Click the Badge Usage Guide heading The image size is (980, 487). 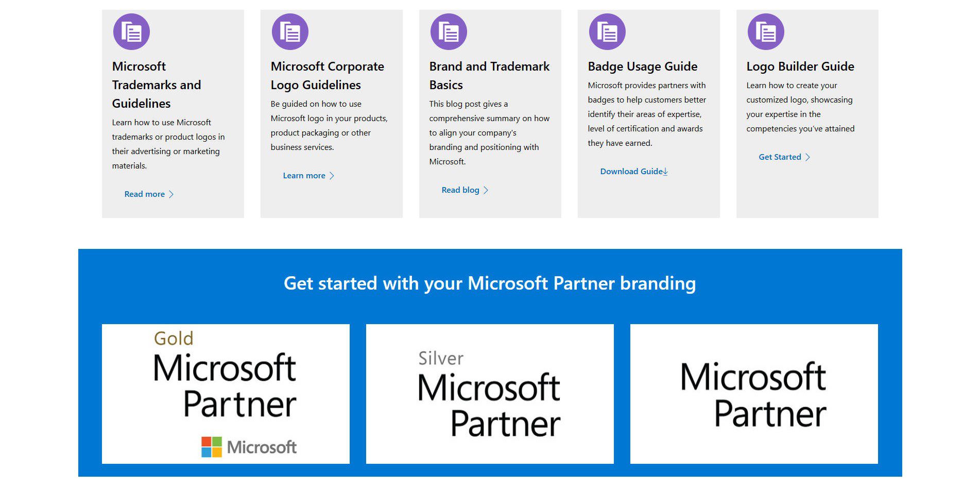point(643,66)
